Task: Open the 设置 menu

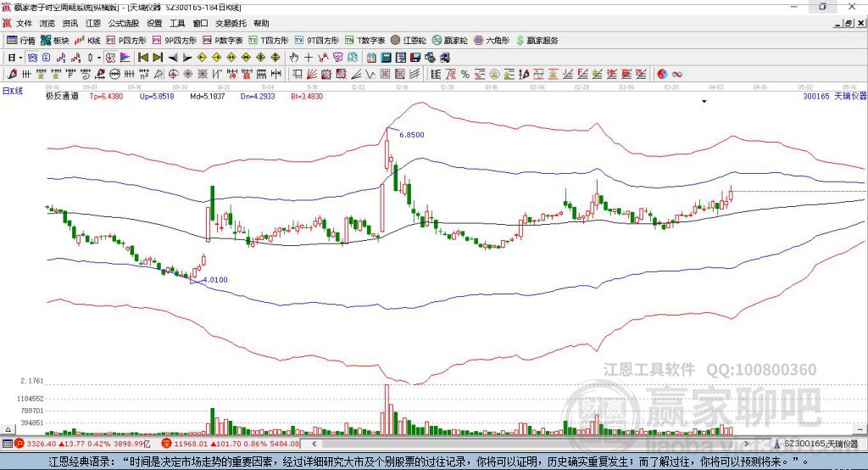Action: click(x=154, y=23)
